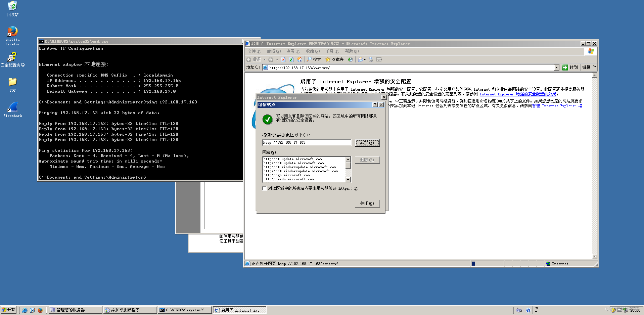Select the Wireshark desktop icon
The height and width of the screenshot is (315, 644).
pyautogui.click(x=12, y=109)
